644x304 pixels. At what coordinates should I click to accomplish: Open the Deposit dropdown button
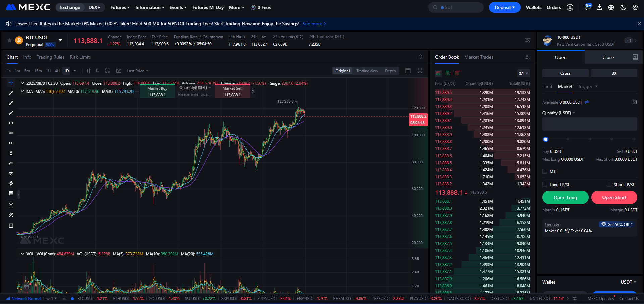pos(504,7)
